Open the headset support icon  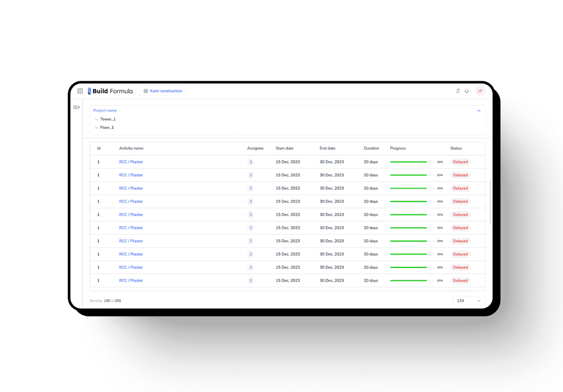[x=467, y=91]
